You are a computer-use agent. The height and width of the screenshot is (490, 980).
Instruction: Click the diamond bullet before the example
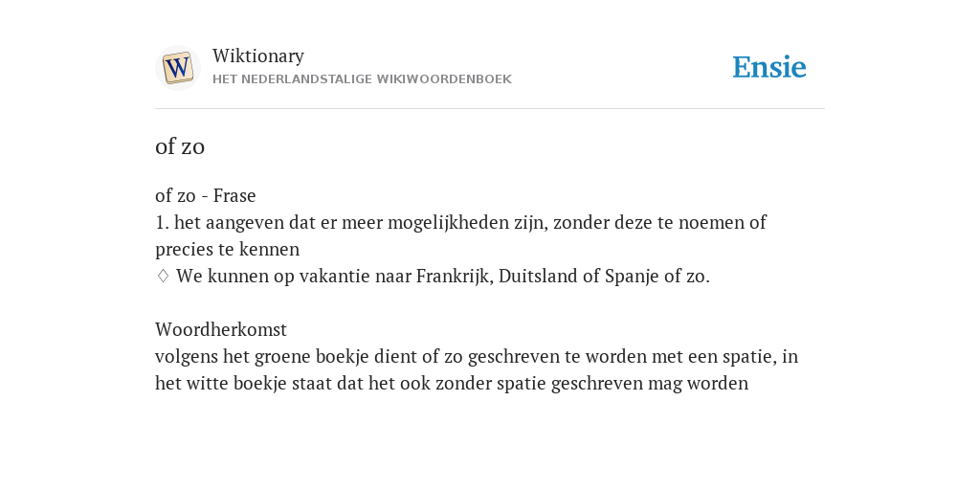[163, 276]
